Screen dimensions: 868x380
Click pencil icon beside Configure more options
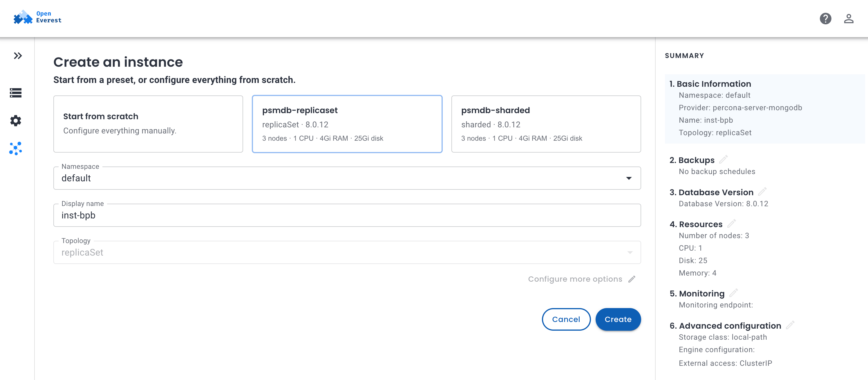coord(632,279)
